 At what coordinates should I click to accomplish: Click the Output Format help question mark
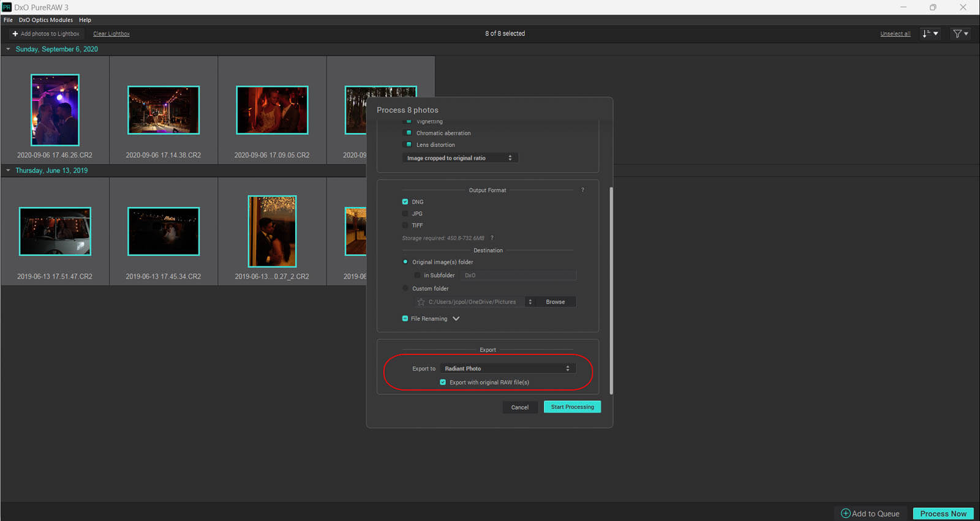click(x=582, y=190)
